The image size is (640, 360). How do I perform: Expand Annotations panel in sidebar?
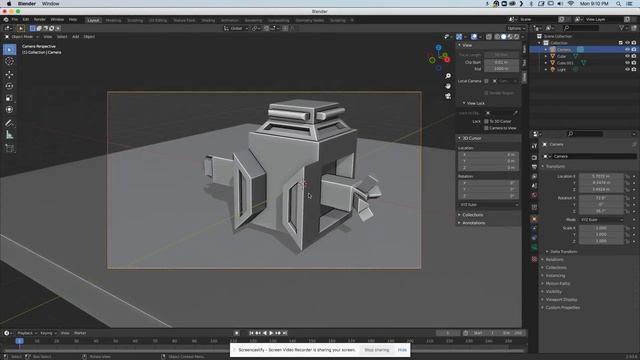[x=459, y=223]
